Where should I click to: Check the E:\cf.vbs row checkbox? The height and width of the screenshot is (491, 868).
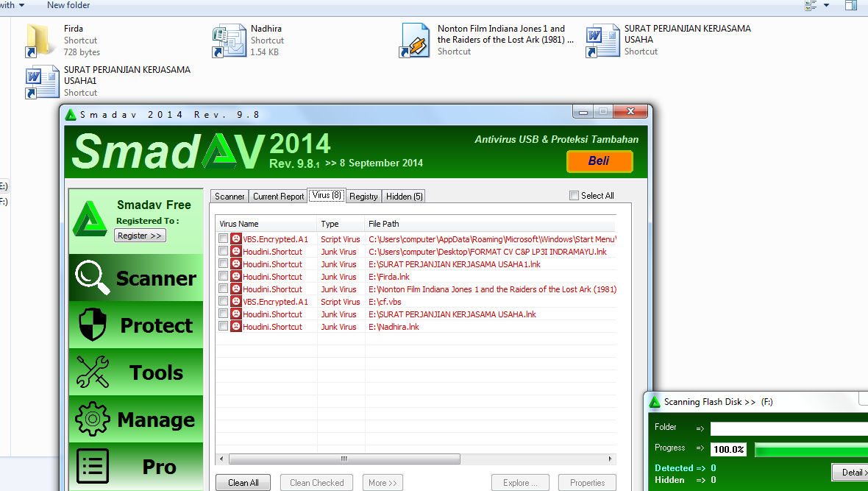[x=223, y=301]
